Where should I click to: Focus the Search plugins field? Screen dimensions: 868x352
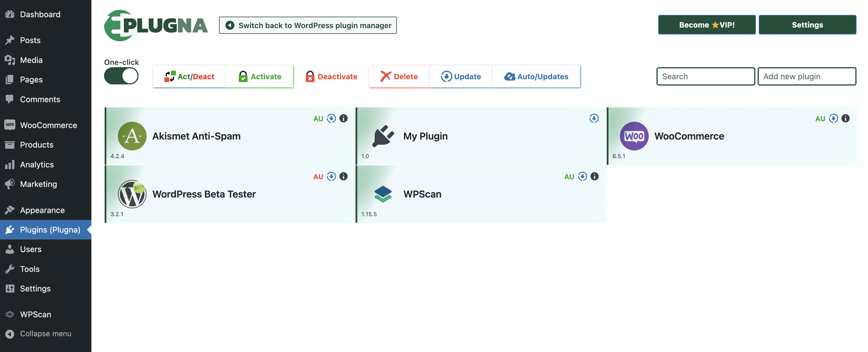pyautogui.click(x=706, y=76)
